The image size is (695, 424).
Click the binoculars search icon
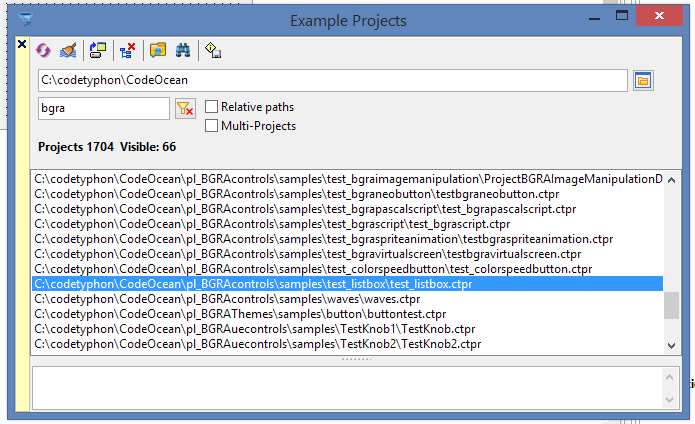[x=183, y=50]
